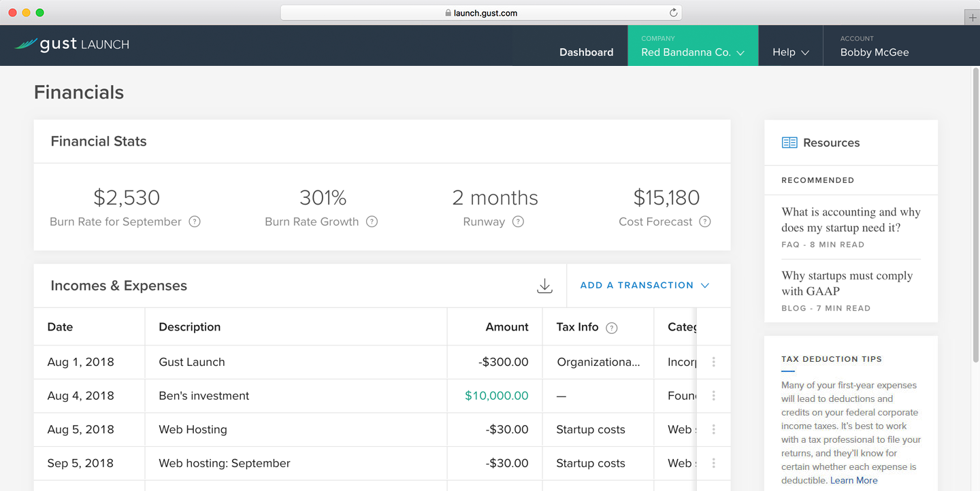The width and height of the screenshot is (980, 491).
Task: Expand the Help menu
Action: coord(790,52)
